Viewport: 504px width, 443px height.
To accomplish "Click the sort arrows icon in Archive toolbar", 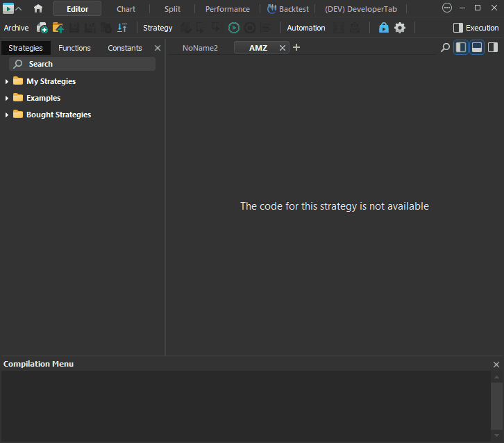I will [122, 28].
